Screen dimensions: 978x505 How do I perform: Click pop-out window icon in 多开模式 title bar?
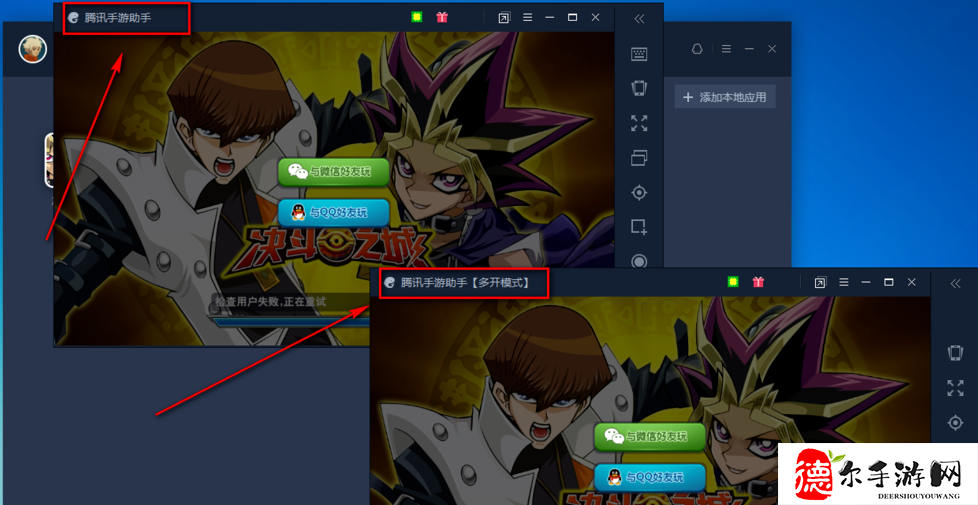pos(820,282)
